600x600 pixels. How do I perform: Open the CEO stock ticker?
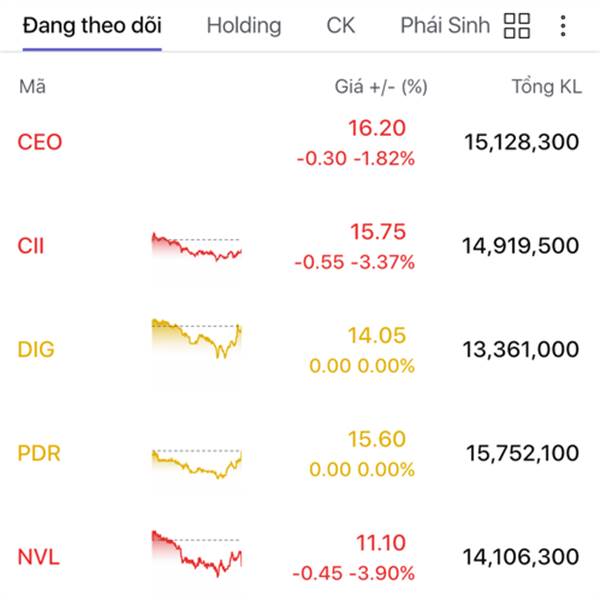tap(40, 142)
